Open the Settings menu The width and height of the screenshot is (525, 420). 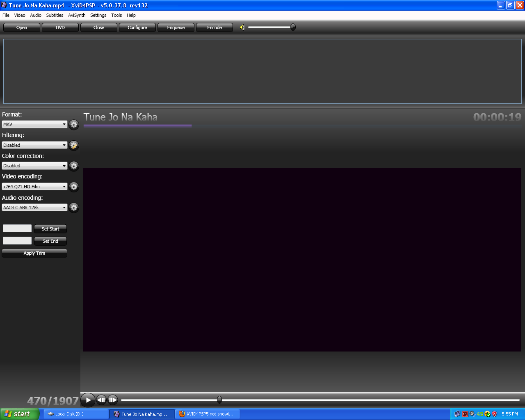(x=98, y=15)
